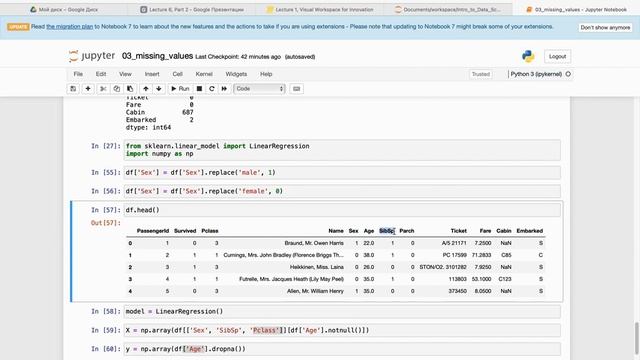
Task: Open the command palette keyboard icon
Action: tap(296, 89)
